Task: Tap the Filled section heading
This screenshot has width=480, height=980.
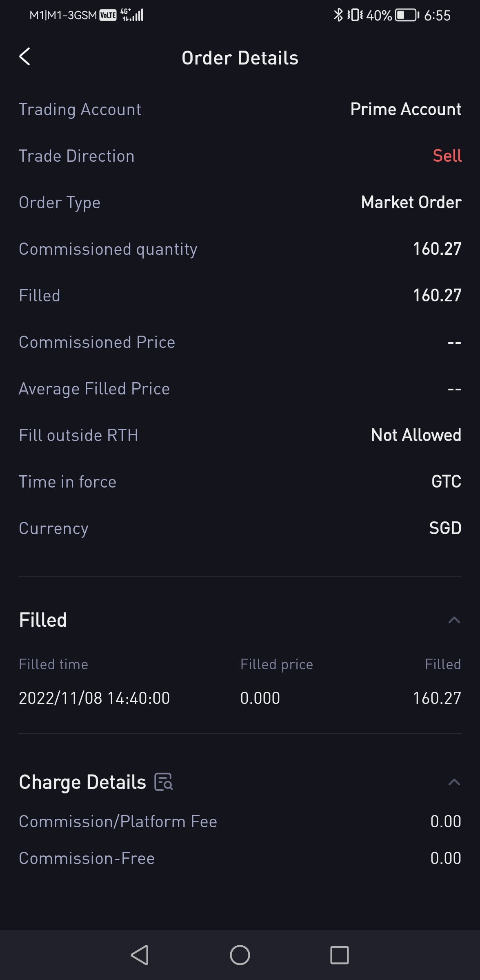Action: [43, 620]
